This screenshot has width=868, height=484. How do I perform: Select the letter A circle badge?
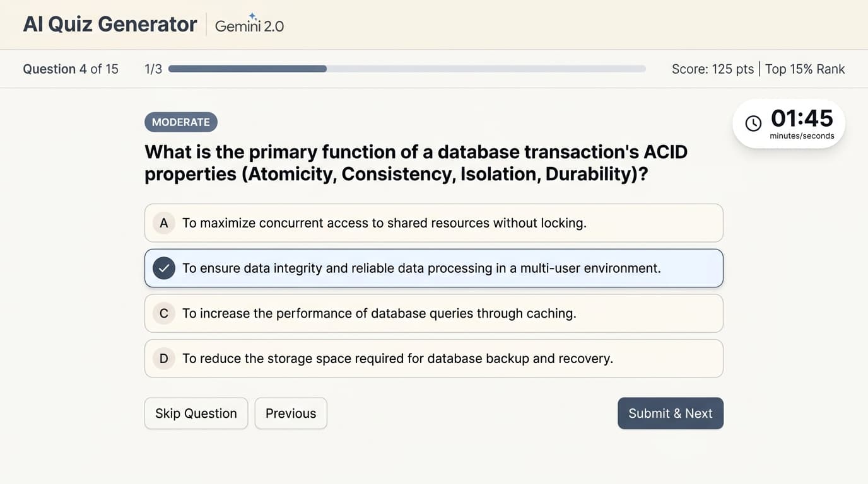pyautogui.click(x=164, y=223)
